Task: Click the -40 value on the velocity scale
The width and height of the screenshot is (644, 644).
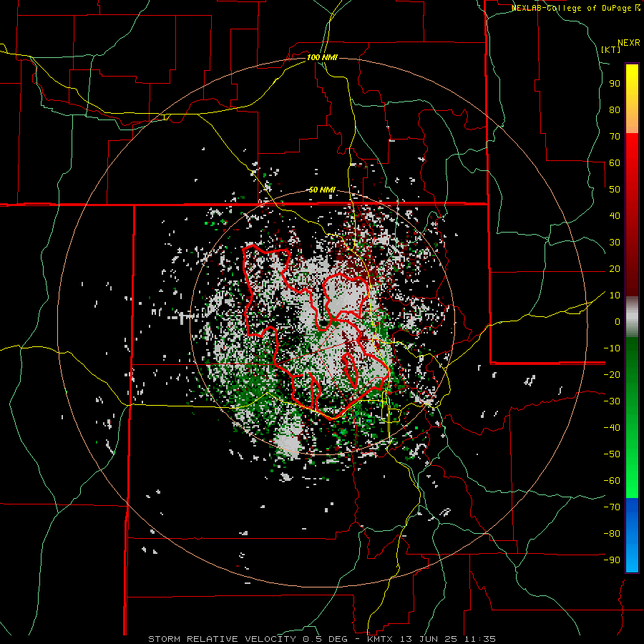Action: [612, 428]
